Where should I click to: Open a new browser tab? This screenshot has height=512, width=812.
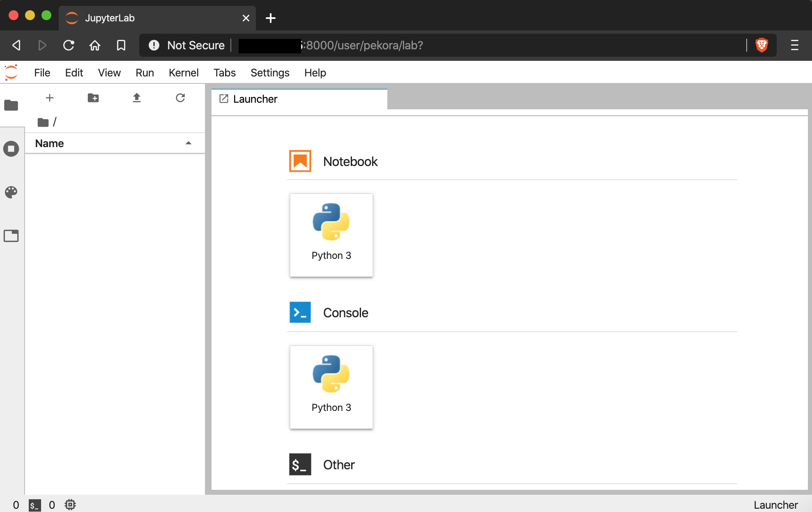271,18
